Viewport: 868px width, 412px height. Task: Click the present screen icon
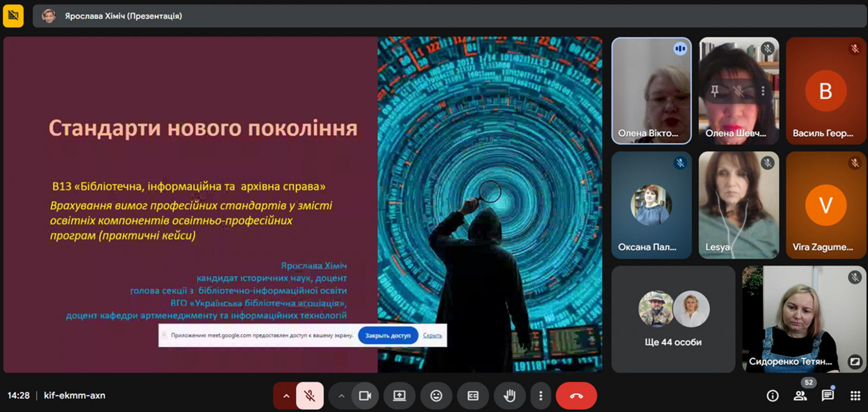[399, 396]
